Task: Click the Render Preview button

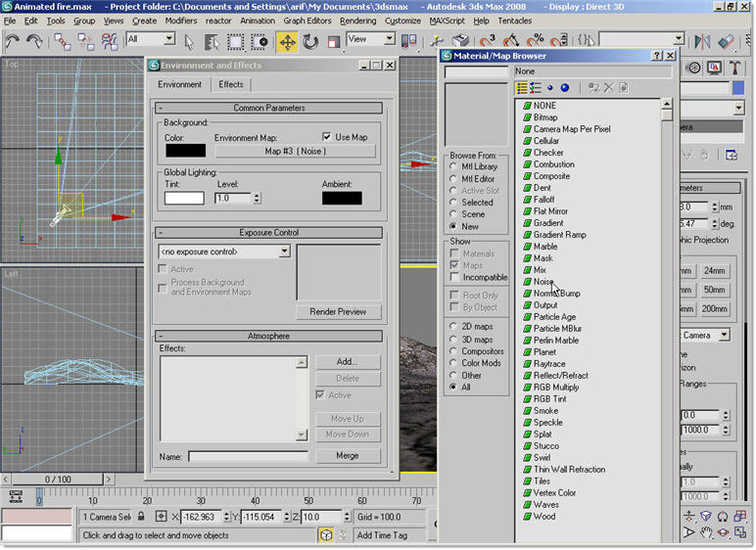Action: (x=338, y=312)
